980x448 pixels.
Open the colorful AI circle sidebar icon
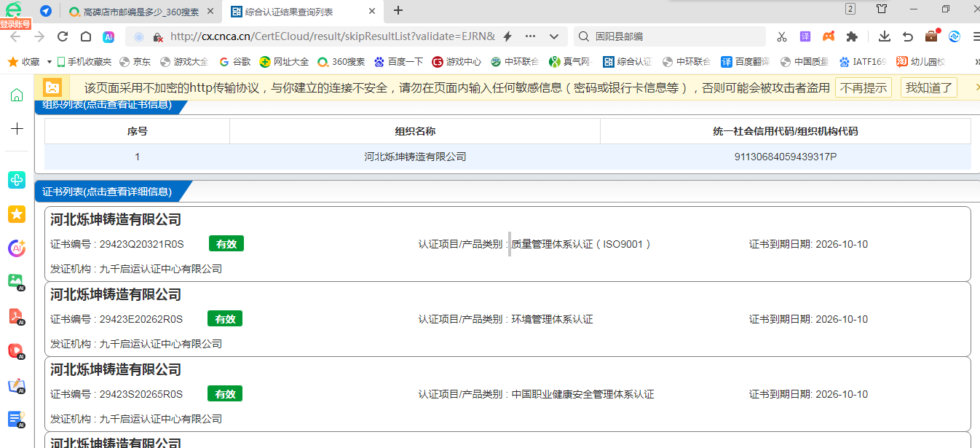(x=17, y=248)
